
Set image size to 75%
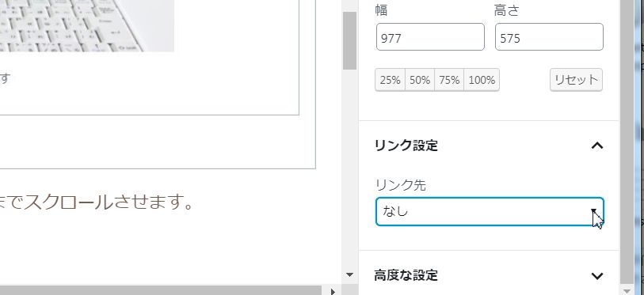pos(449,80)
